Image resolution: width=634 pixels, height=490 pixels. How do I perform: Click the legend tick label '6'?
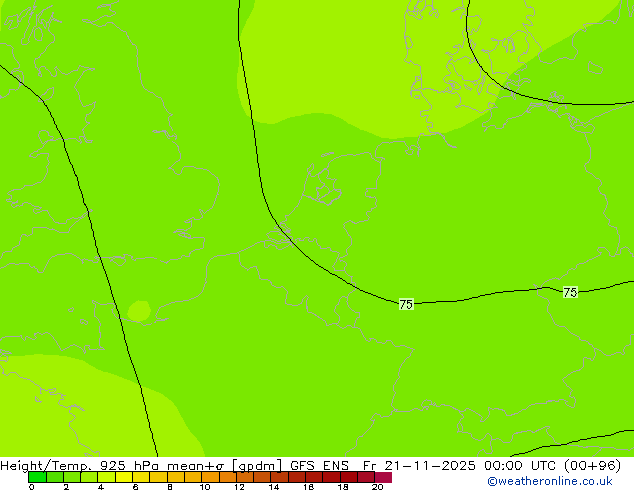click(x=135, y=487)
